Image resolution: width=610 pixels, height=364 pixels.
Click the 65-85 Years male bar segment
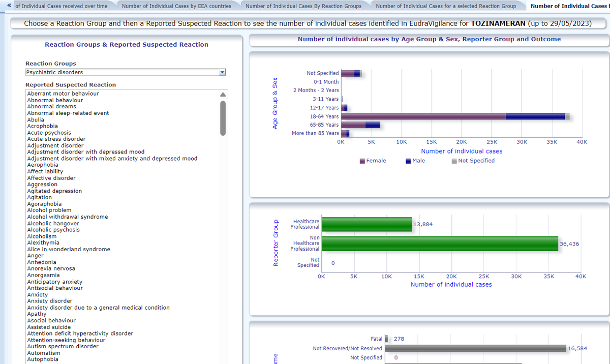pyautogui.click(x=372, y=125)
